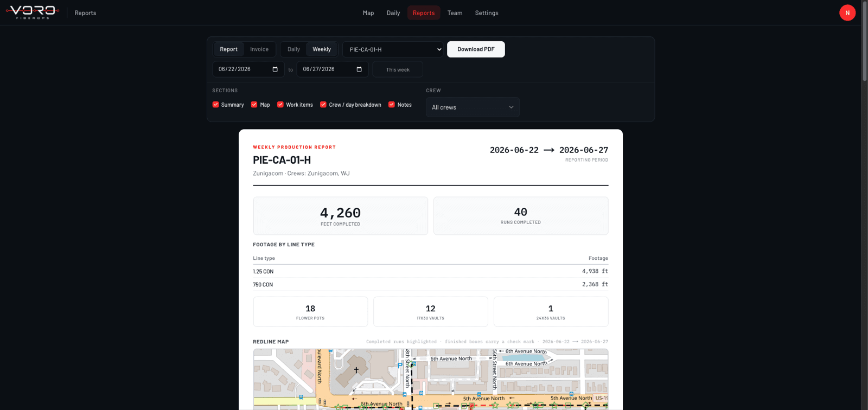The image size is (868, 410).
Task: Open the All crews dropdown
Action: tap(473, 107)
